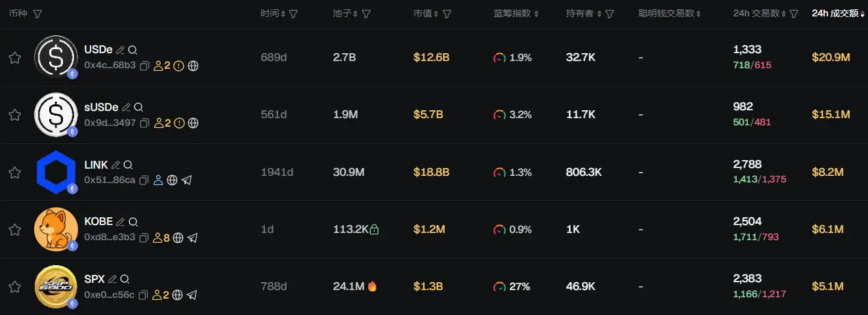Open the KOBE token name link
Screen dimensions: 868x315
coord(98,222)
